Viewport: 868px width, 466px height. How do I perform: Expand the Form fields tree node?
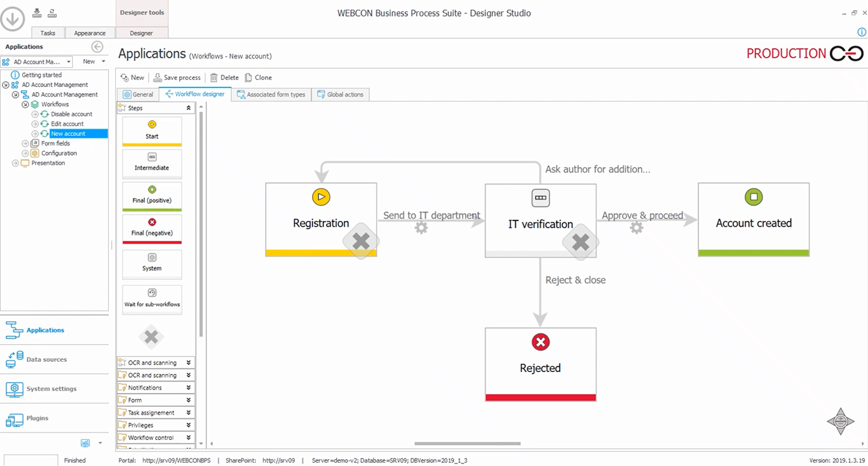point(25,143)
